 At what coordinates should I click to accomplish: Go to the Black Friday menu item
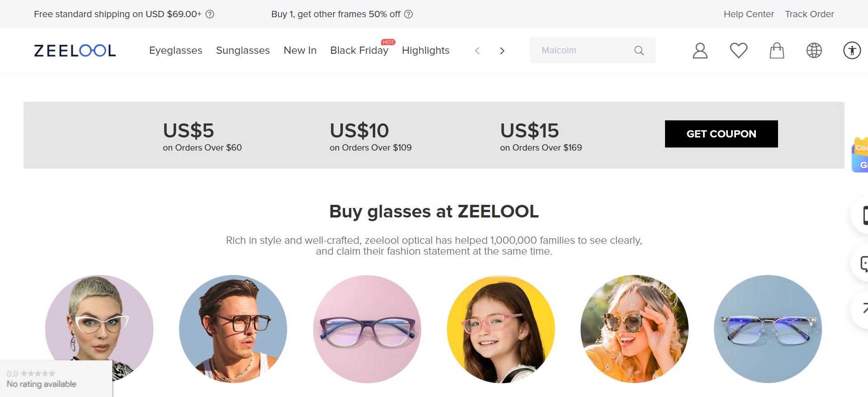[x=359, y=51]
